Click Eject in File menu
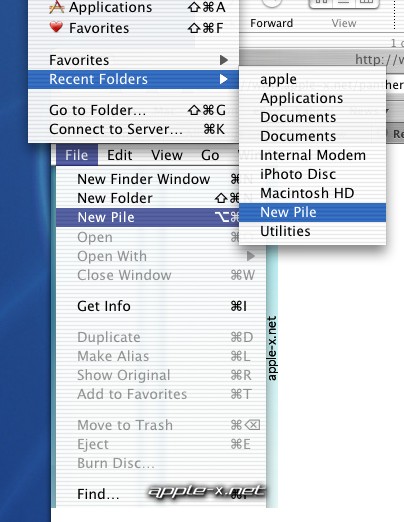 pyautogui.click(x=161, y=444)
